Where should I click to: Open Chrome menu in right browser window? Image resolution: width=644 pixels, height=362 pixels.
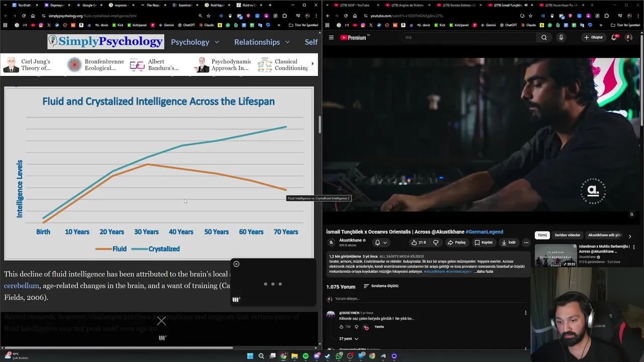[638, 16]
